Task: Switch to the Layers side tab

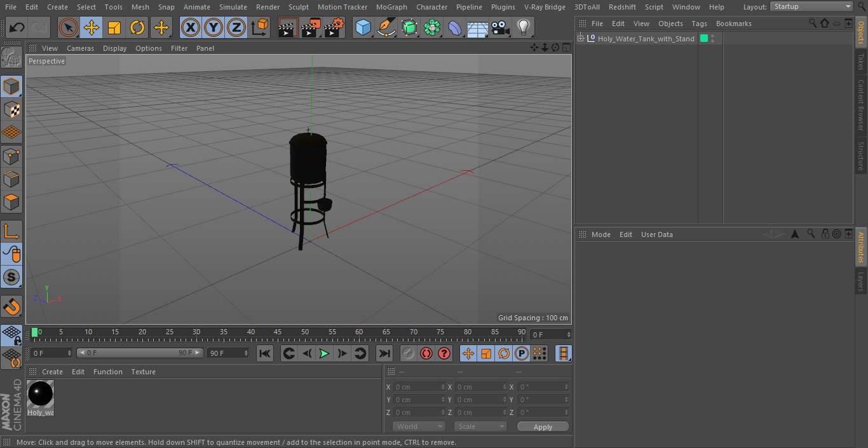Action: point(861,281)
